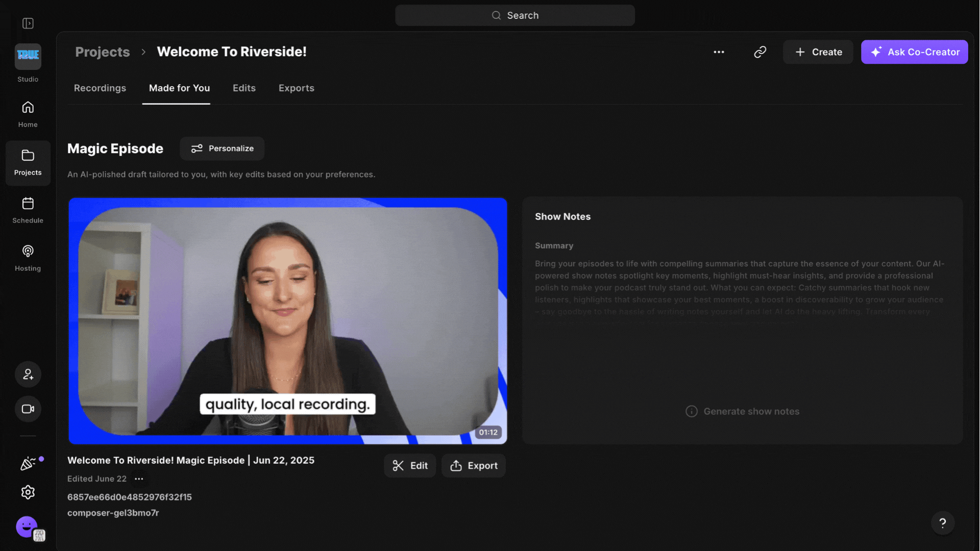Click Generate show notes
The image size is (980, 551).
743,412
